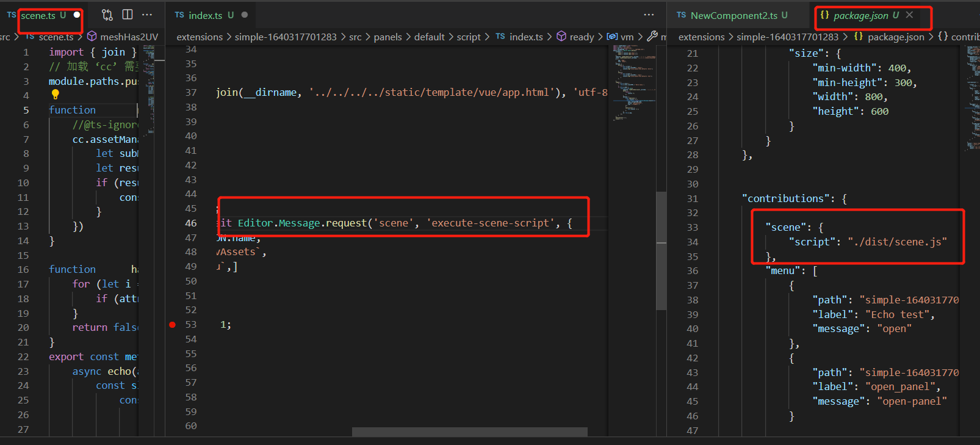Click the lightbulb quick-fix icon in scene.ts
The width and height of the screenshot is (980, 445).
click(55, 95)
